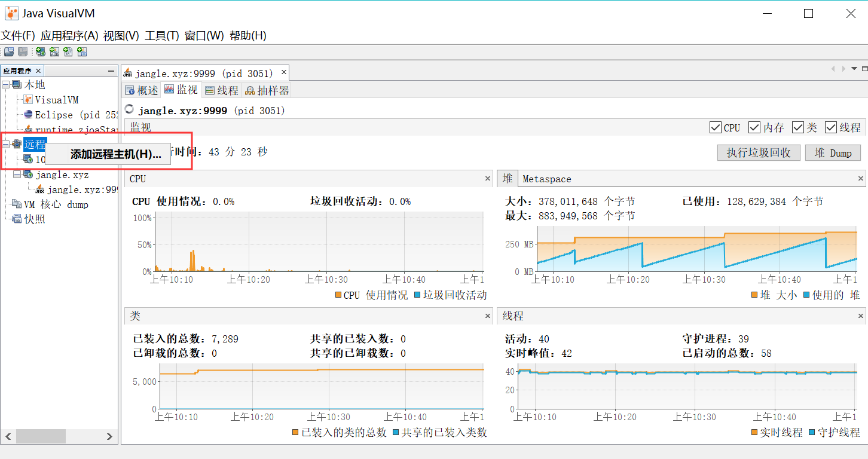The height and width of the screenshot is (459, 868).
Task: Uncheck the 类 classes checkbox
Action: pos(798,127)
